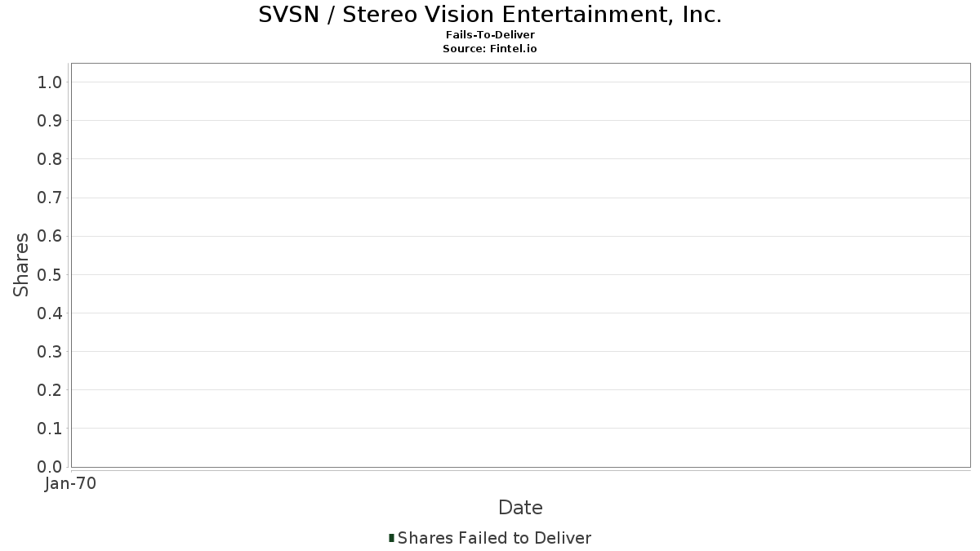Viewport: 980px width, 551px height.
Task: Click the Date x-axis title
Action: tap(520, 508)
